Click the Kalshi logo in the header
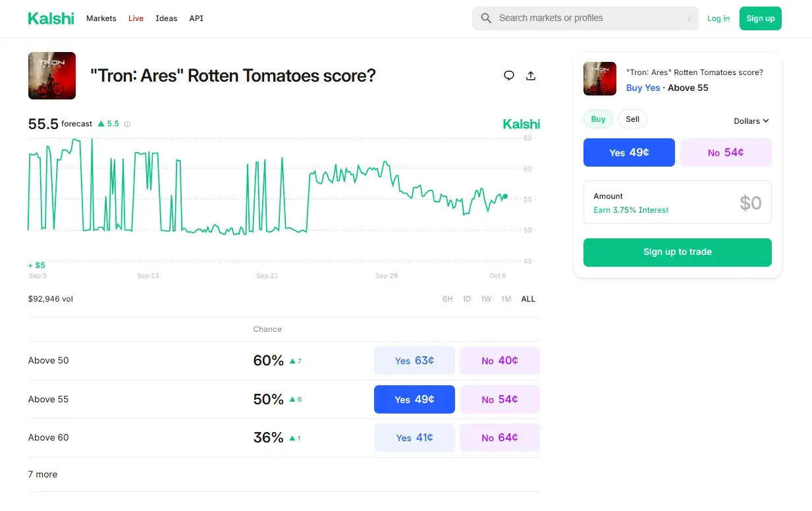The height and width of the screenshot is (511, 812). click(x=51, y=18)
